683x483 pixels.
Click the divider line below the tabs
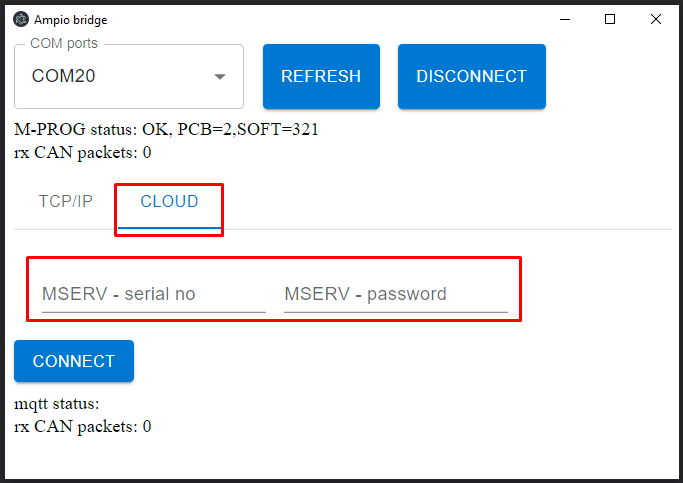tap(343, 229)
